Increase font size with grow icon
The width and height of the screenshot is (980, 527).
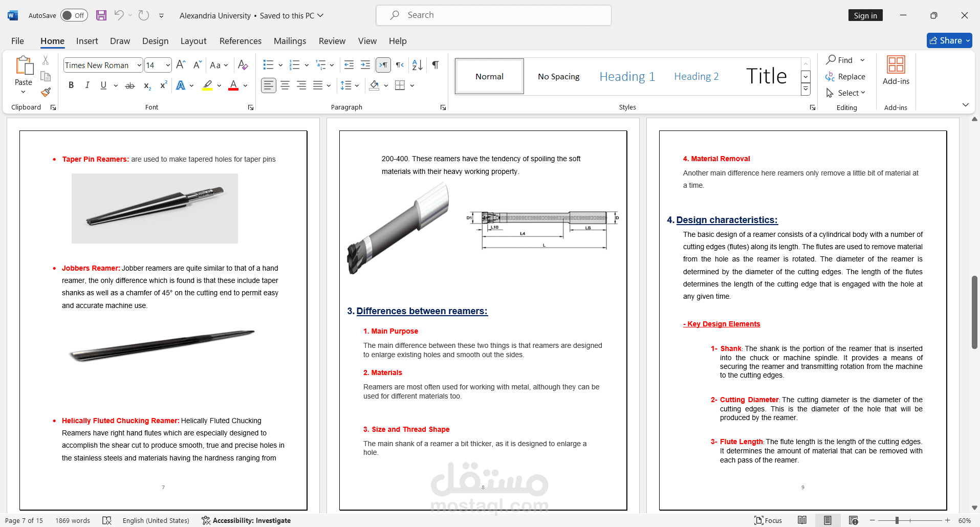[x=181, y=65]
